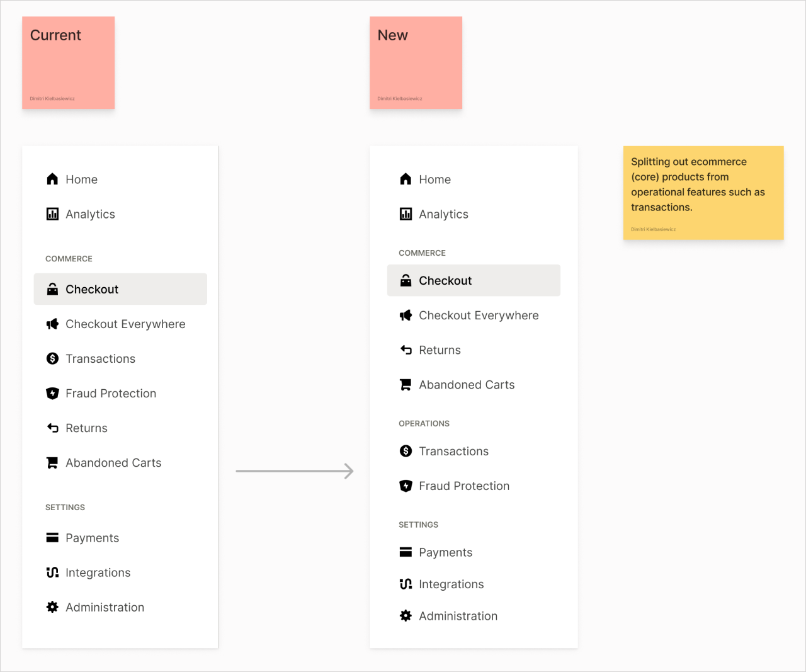Click the Transactions dollar icon under Operations
This screenshot has height=672, width=806.
(x=406, y=451)
